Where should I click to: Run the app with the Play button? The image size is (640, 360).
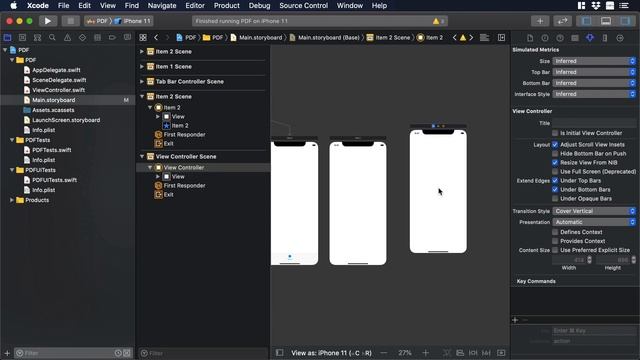click(48, 21)
